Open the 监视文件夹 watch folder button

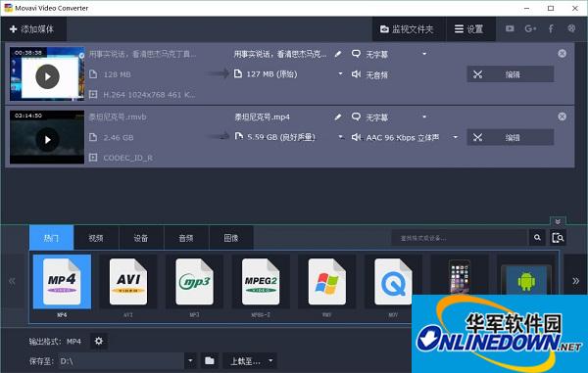tap(409, 28)
